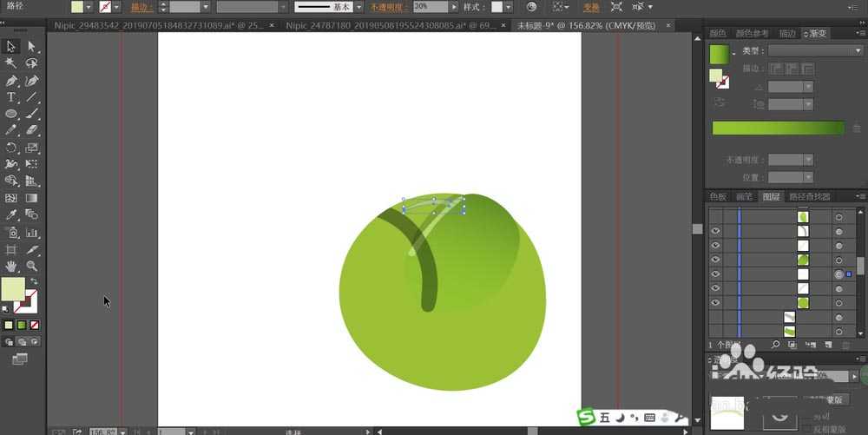This screenshot has height=435, width=868.
Task: Click the 变换 link in control bar
Action: (591, 7)
